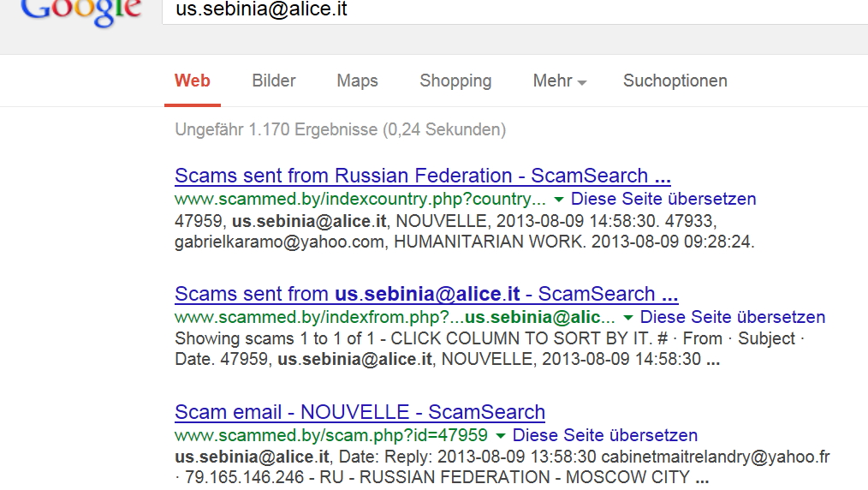The image size is (868, 490).
Task: Open the Maps tab
Action: point(357,81)
